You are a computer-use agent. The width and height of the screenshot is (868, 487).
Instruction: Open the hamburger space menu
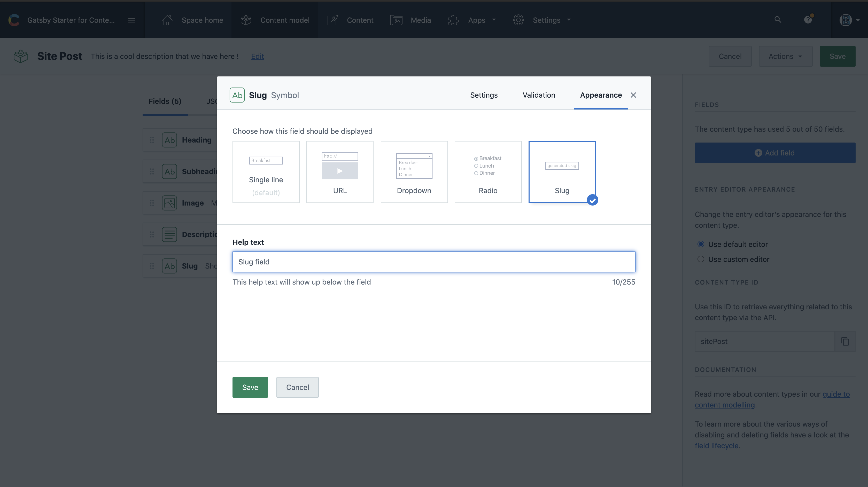[x=132, y=20]
